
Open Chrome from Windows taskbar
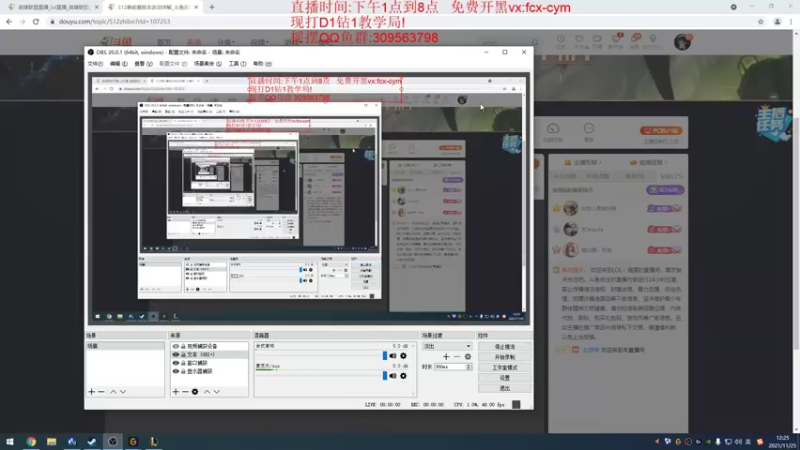31,441
